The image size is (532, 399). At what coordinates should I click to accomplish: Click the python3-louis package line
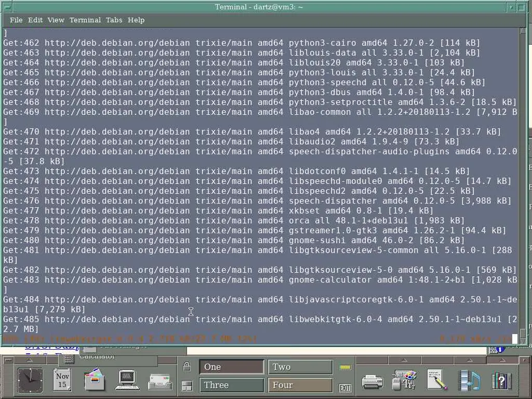coord(239,73)
